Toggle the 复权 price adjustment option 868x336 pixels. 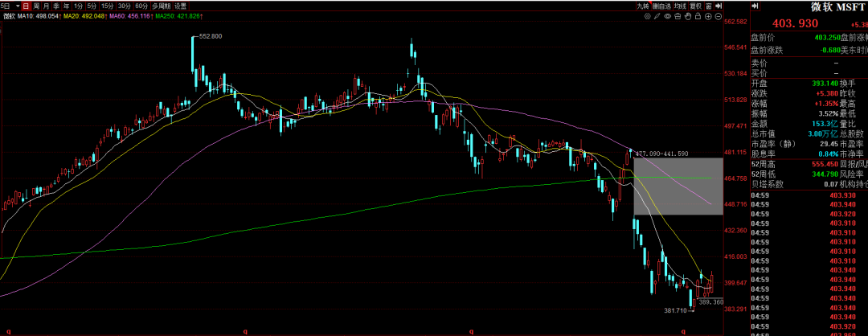click(x=696, y=6)
